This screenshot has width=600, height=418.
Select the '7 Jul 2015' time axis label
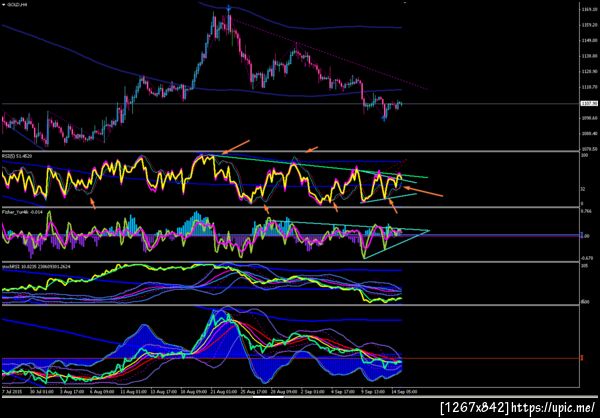(x=11, y=392)
